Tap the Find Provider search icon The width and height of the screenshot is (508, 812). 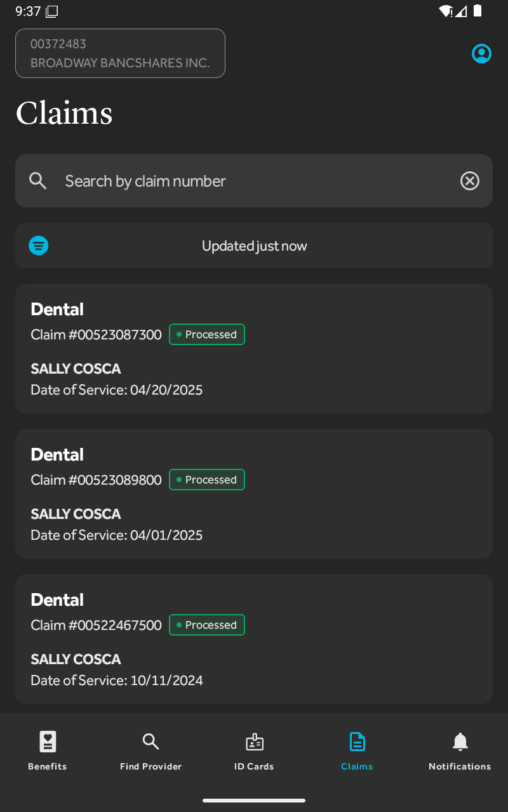[x=150, y=741]
